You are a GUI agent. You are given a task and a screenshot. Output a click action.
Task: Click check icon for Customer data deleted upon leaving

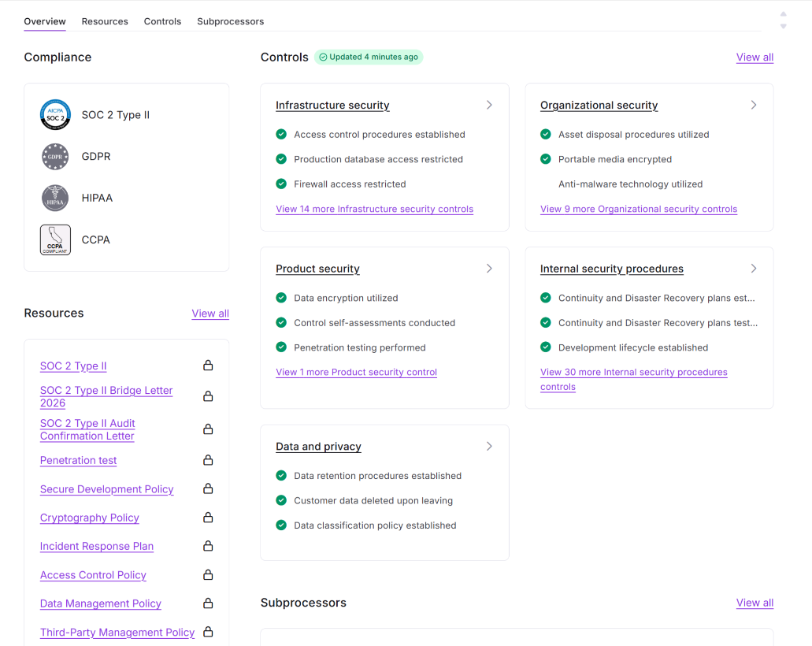281,500
